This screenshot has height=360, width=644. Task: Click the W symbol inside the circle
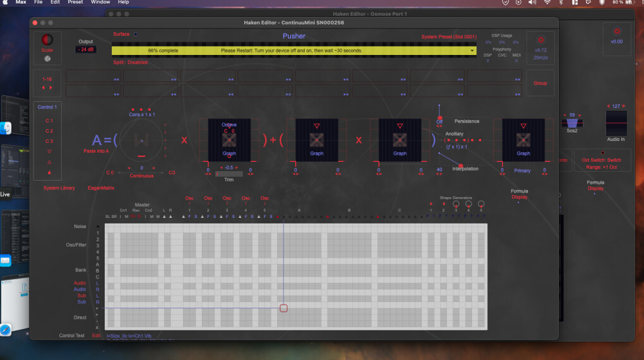pyautogui.click(x=141, y=140)
